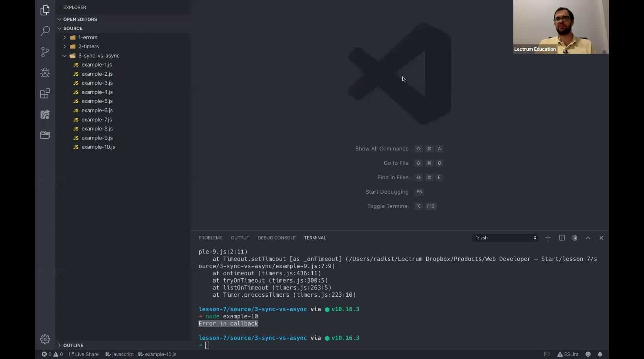
Task: Expand the 2-timers folder
Action: (x=123, y=46)
